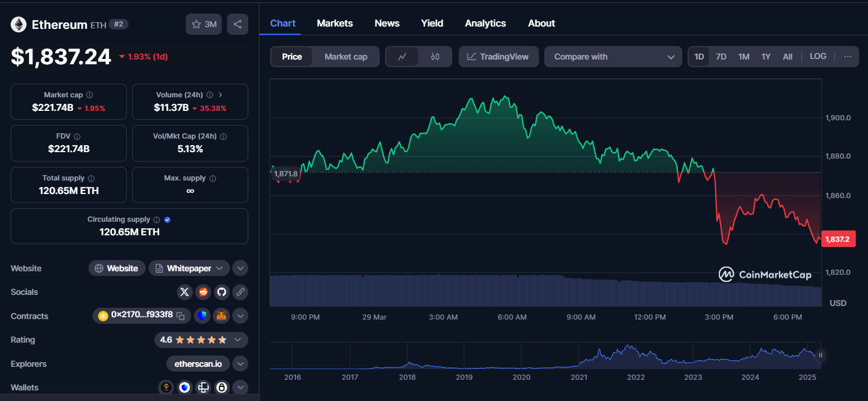Open the Vol/Mkt Cap (24h) info icon
Viewport: 868px width, 401px height.
click(x=223, y=136)
